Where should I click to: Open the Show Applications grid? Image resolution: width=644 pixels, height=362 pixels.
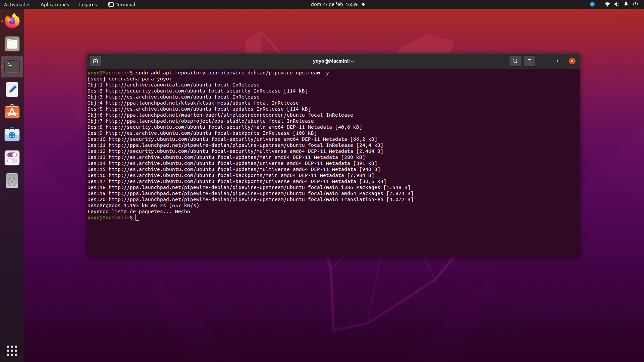(x=12, y=350)
